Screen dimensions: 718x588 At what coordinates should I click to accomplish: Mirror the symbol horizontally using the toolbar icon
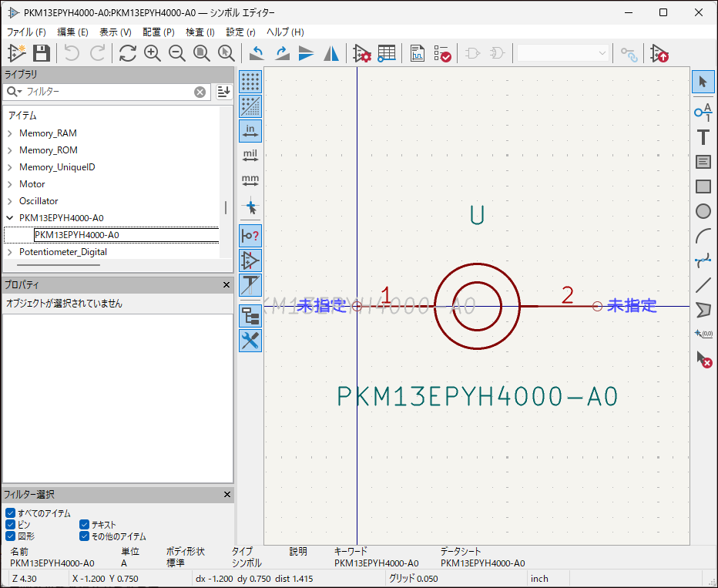point(331,53)
